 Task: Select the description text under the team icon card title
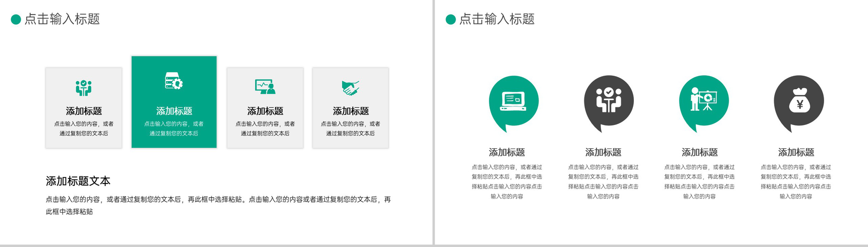[84, 129]
